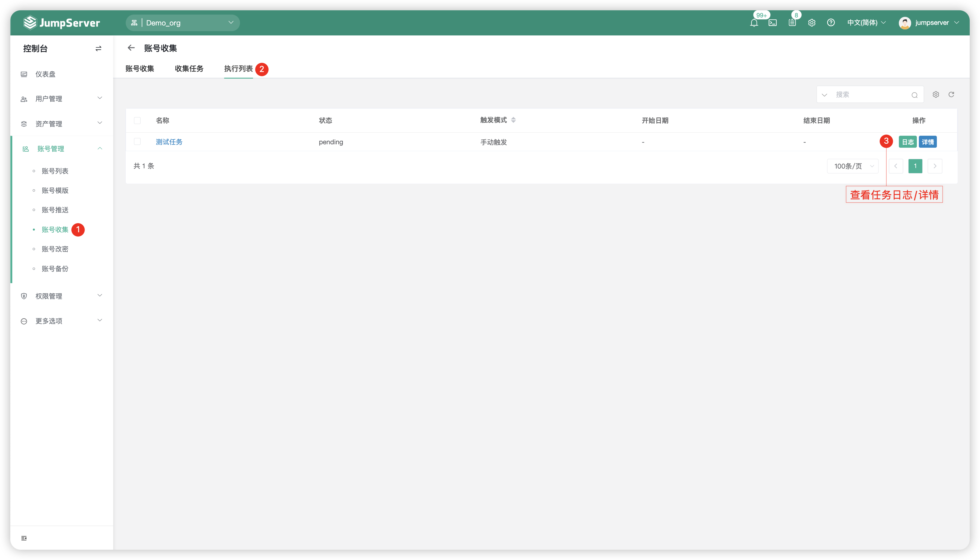Open 账号模版 in sidebar
The image size is (980, 560).
(55, 191)
